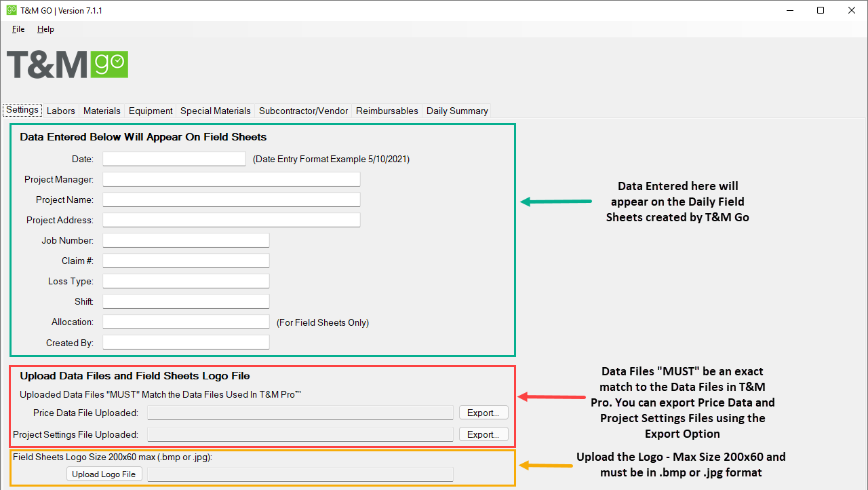Click the Upload Logo File button

pyautogui.click(x=104, y=474)
